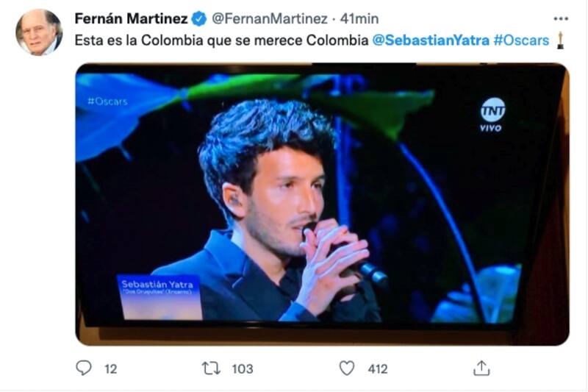Click the reply count showing 12
Viewport: 588px width, 392px height.
pyautogui.click(x=110, y=369)
